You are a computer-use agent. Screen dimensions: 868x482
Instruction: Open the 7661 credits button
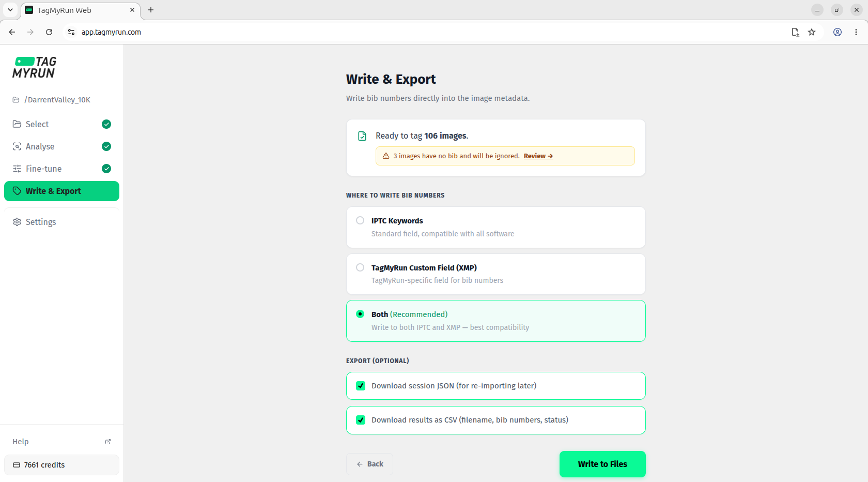click(x=61, y=465)
